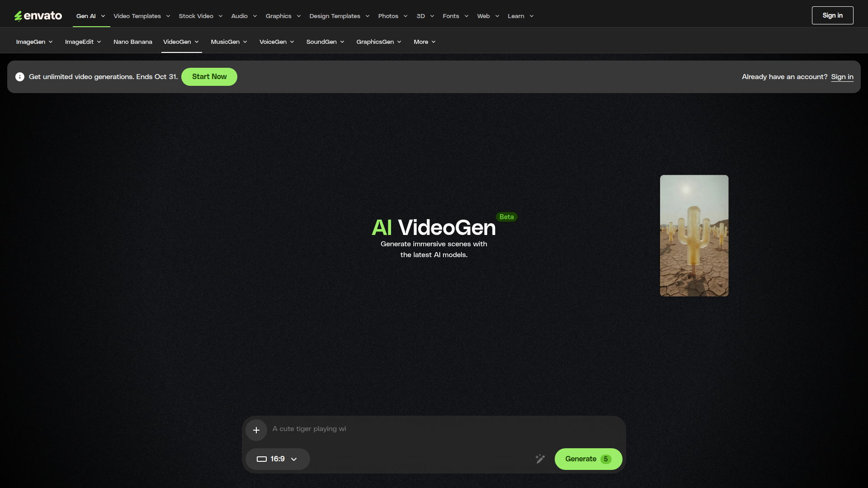Viewport: 868px width, 488px height.
Task: Click the Envato logo
Action: [38, 16]
